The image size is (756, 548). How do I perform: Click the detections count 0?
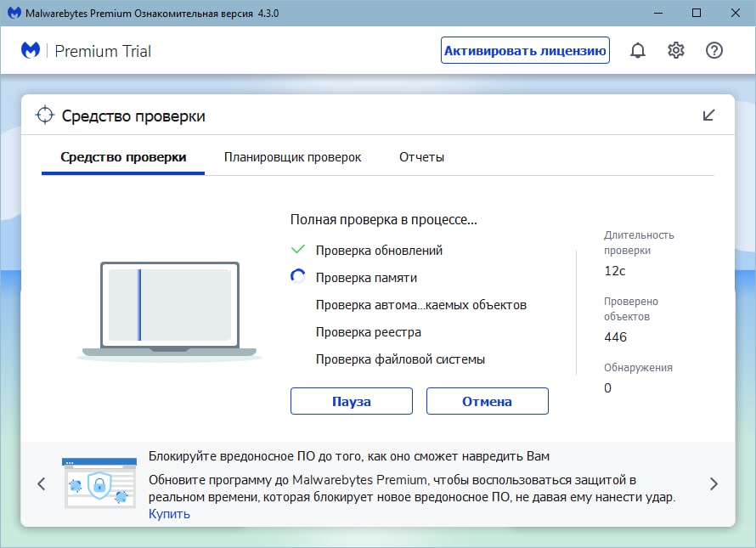click(x=607, y=387)
